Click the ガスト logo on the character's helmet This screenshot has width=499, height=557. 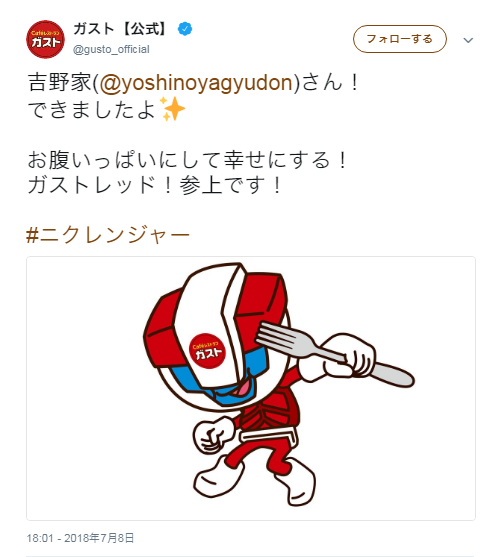[x=207, y=351]
